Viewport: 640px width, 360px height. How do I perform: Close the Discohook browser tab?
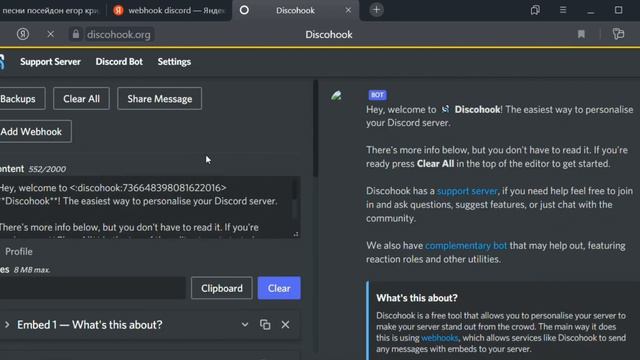(x=348, y=10)
